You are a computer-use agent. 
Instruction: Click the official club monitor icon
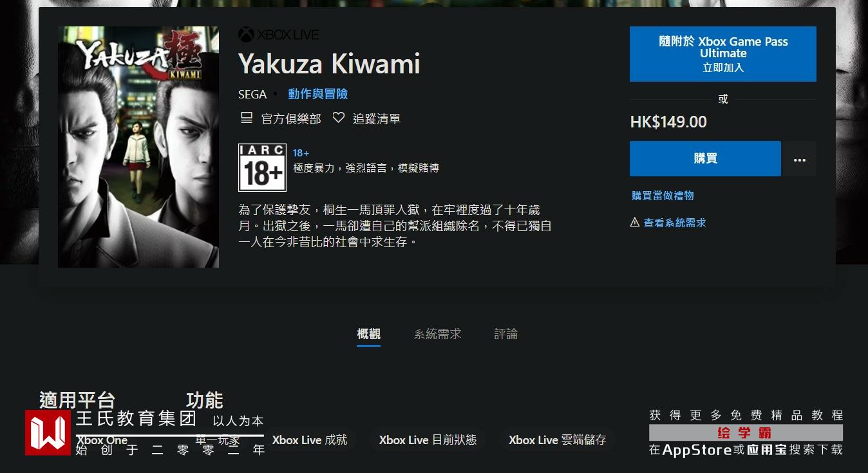point(246,118)
